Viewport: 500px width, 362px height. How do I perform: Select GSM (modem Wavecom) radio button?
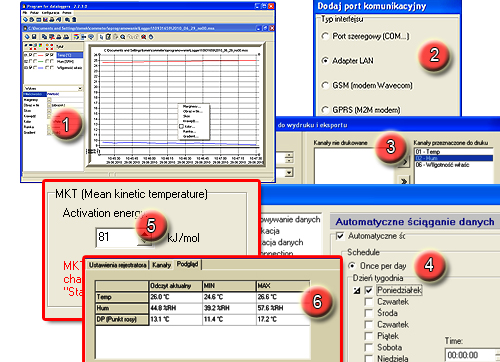point(325,85)
